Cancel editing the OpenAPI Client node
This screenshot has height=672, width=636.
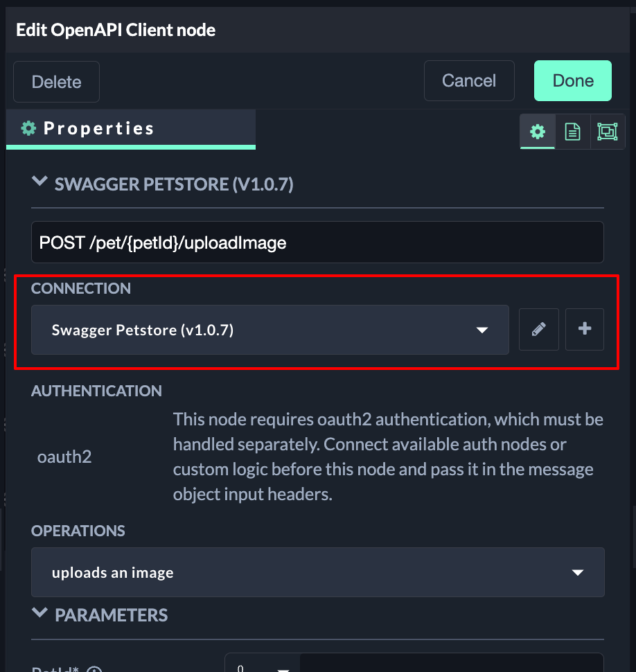click(x=469, y=81)
